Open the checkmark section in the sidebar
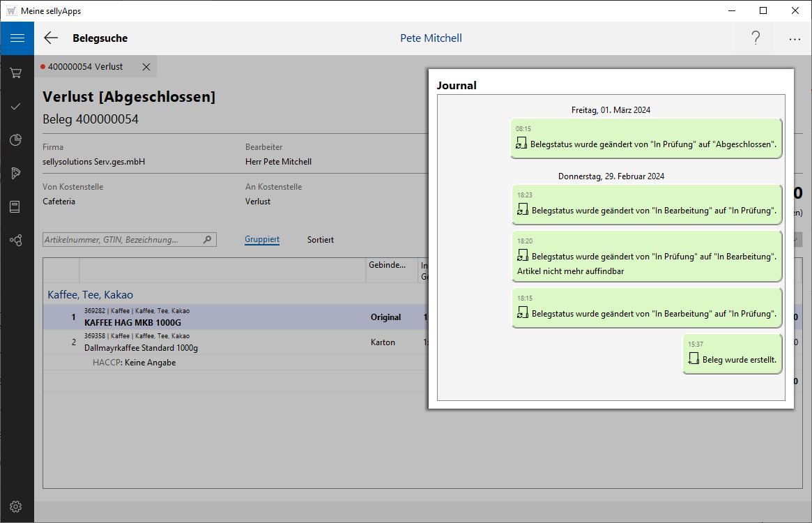Image resolution: width=812 pixels, height=523 pixels. 16,106
